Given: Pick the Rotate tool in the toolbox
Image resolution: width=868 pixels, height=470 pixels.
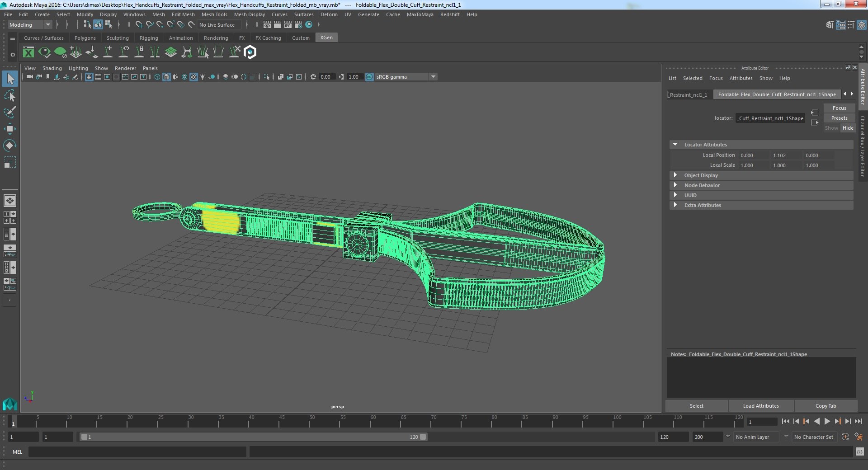Looking at the screenshot, I should (x=9, y=146).
